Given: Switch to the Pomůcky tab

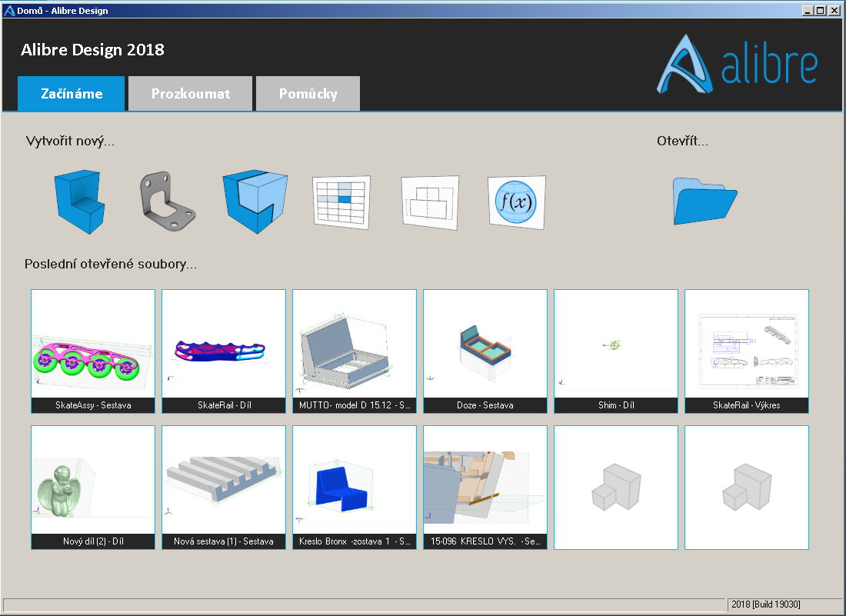Looking at the screenshot, I should tap(308, 93).
